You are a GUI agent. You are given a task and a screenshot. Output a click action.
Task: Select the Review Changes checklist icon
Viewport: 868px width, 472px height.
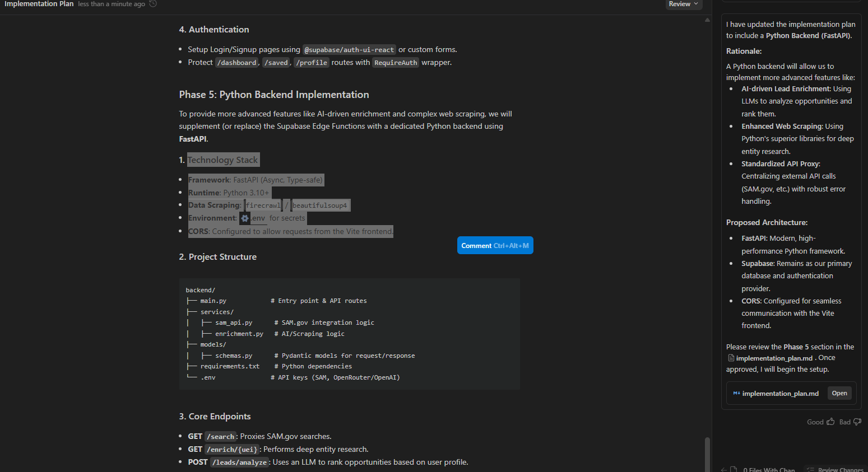click(x=810, y=469)
